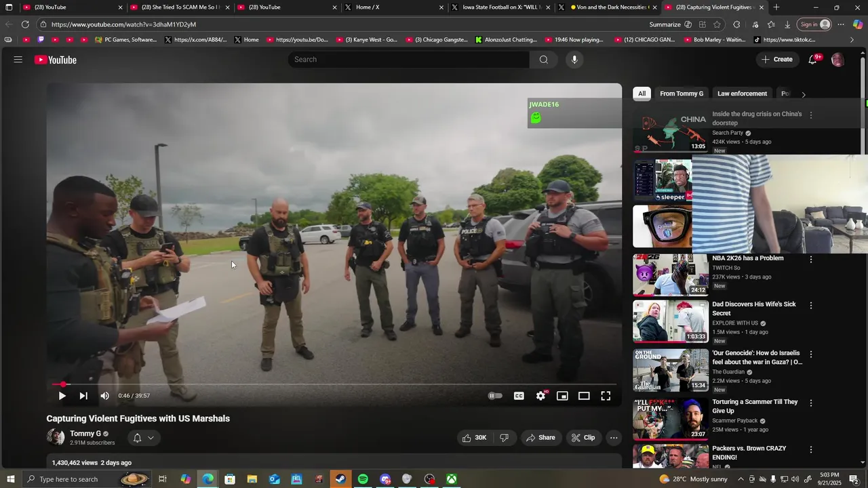Open the account avatar menu
This screenshot has height=488, width=868.
coord(837,60)
